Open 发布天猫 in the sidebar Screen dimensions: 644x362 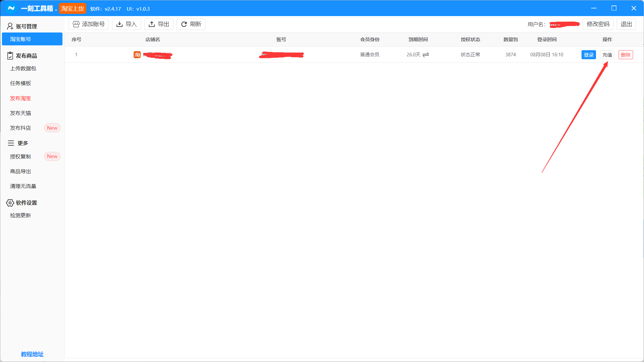(21, 113)
